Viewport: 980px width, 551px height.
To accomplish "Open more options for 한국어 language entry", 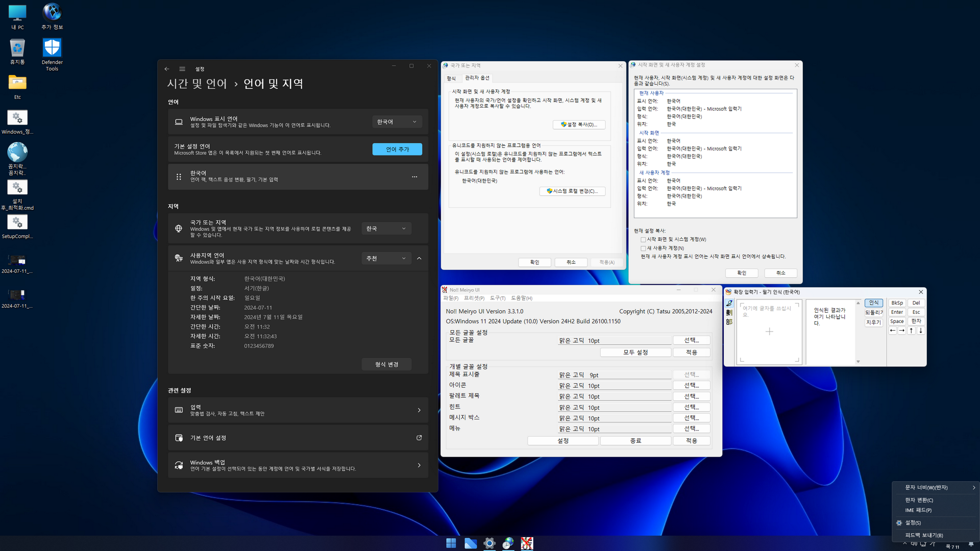I will pos(414,177).
